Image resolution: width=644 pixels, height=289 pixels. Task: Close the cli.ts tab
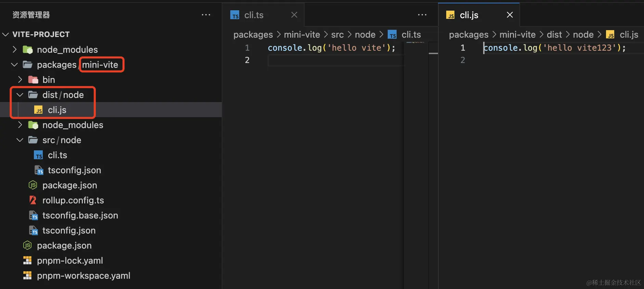[294, 15]
